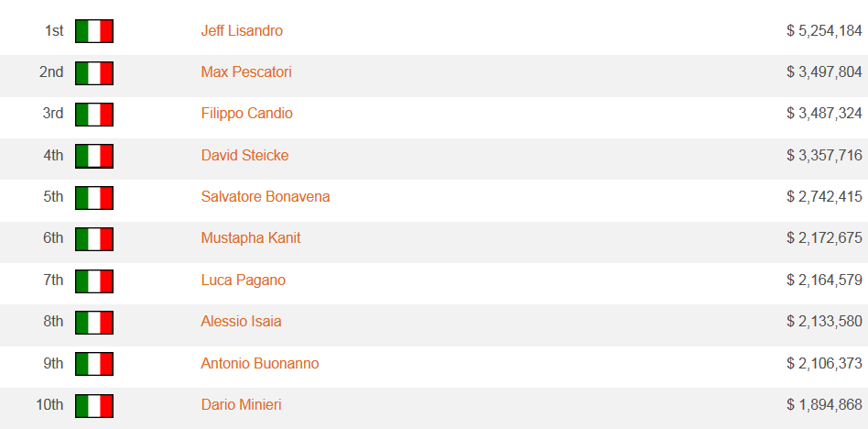Click the flag in the 8th place row
The image size is (868, 429).
pos(94,323)
